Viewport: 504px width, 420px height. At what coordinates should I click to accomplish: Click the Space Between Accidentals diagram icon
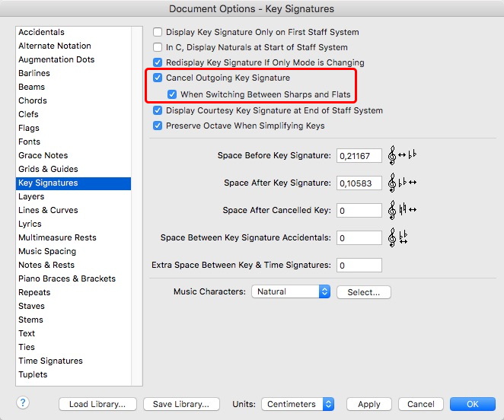[398, 238]
